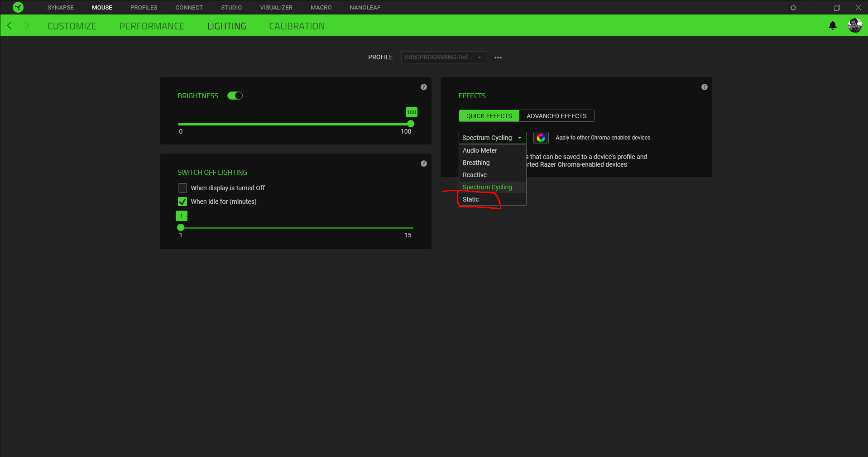Uncheck When idle for (minutes)

pyautogui.click(x=182, y=202)
